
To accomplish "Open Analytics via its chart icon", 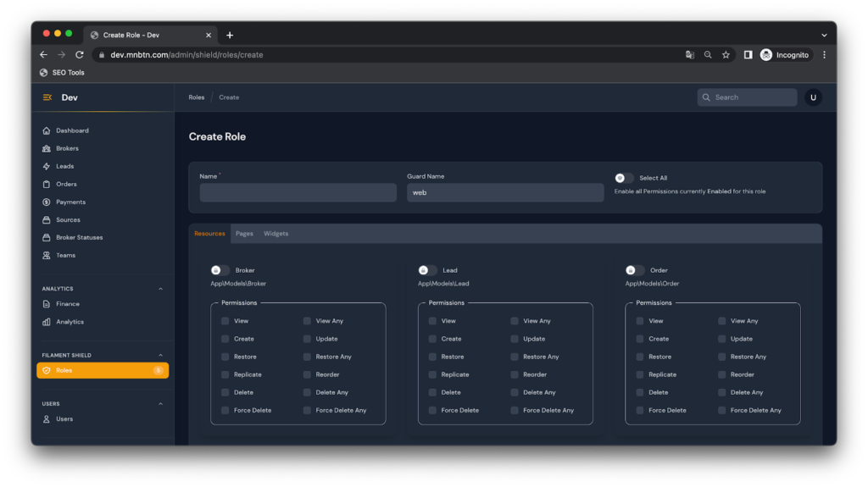I will (x=47, y=322).
